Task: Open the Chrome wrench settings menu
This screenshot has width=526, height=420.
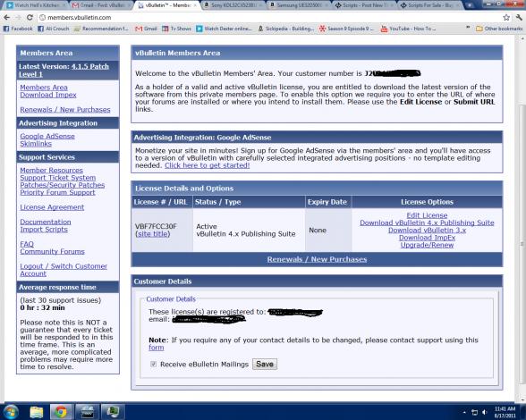Action: tap(519, 18)
